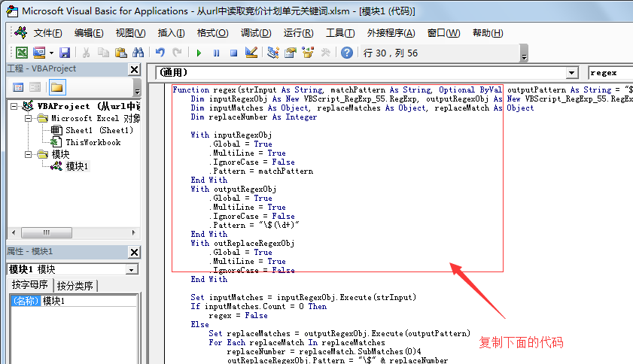
Task: Click the Redo arrow icon
Action: coord(177,53)
